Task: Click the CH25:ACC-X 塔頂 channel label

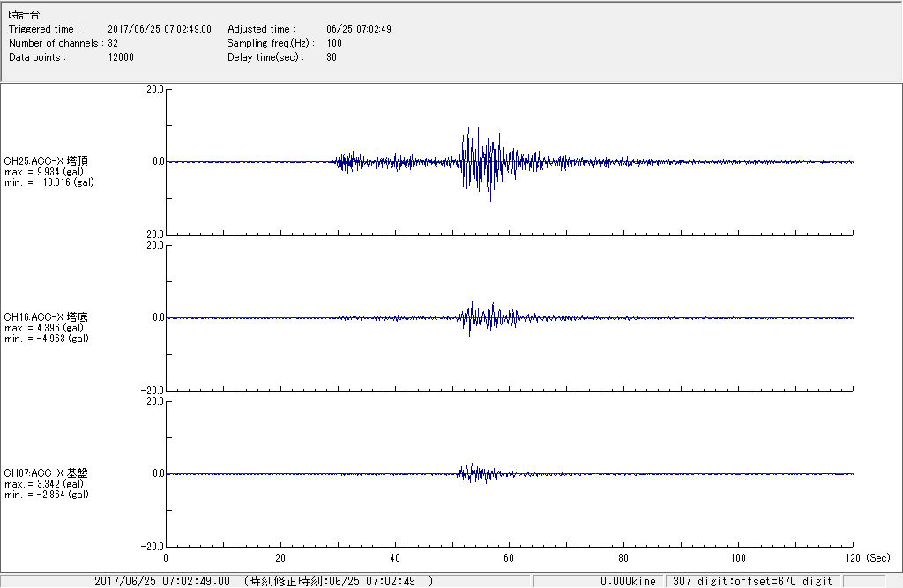Action: pyautogui.click(x=46, y=161)
